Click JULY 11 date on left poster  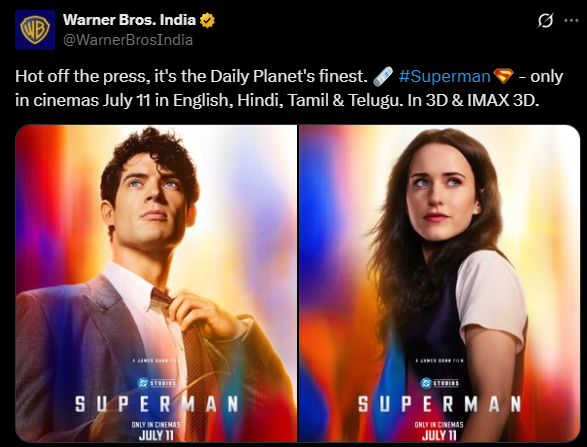156,435
